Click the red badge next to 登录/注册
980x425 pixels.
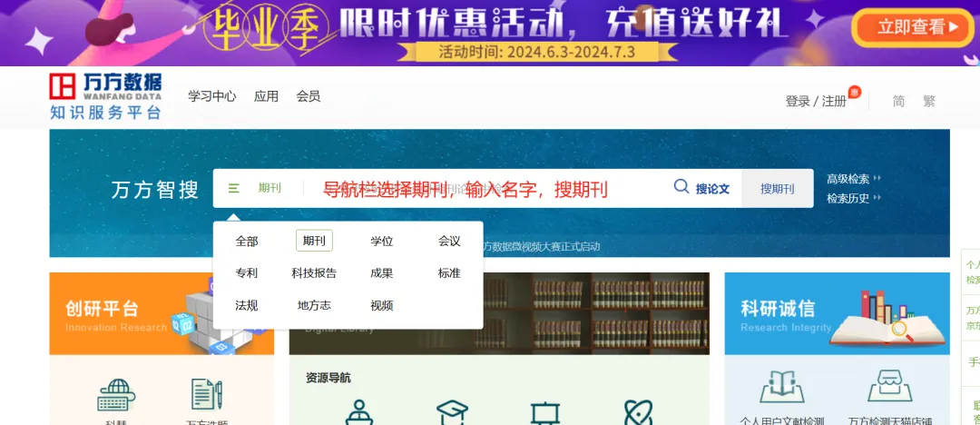point(855,92)
